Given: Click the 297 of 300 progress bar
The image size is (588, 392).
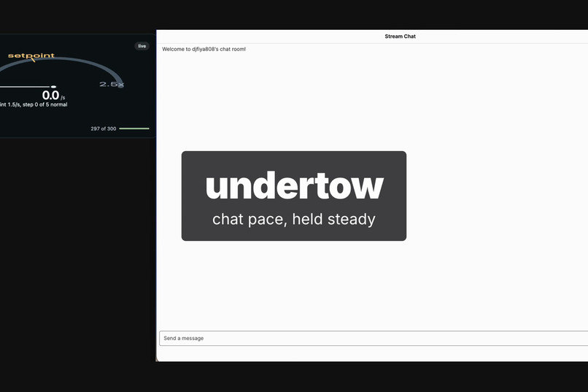Looking at the screenshot, I should [x=134, y=128].
